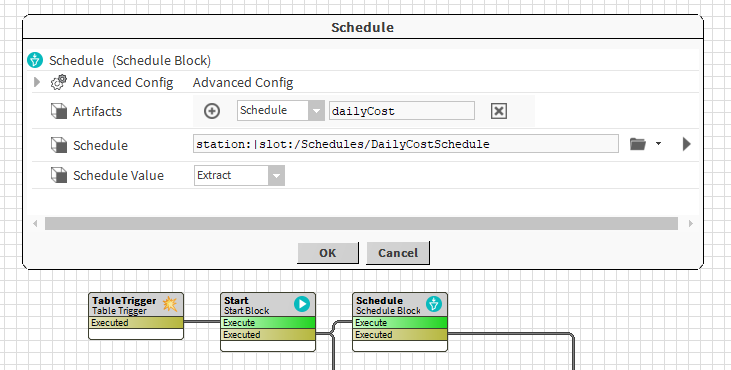Image resolution: width=731 pixels, height=370 pixels.
Task: Click the TableTrigger block spark icon
Action: point(170,304)
